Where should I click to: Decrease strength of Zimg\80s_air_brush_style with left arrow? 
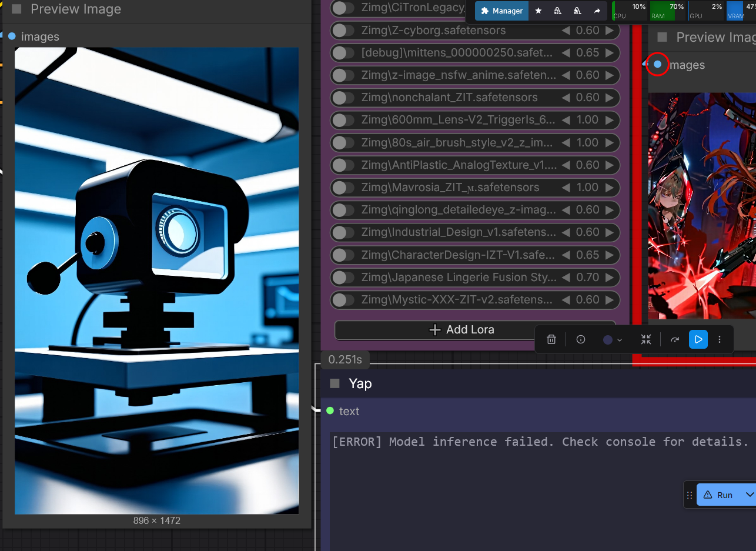click(566, 142)
